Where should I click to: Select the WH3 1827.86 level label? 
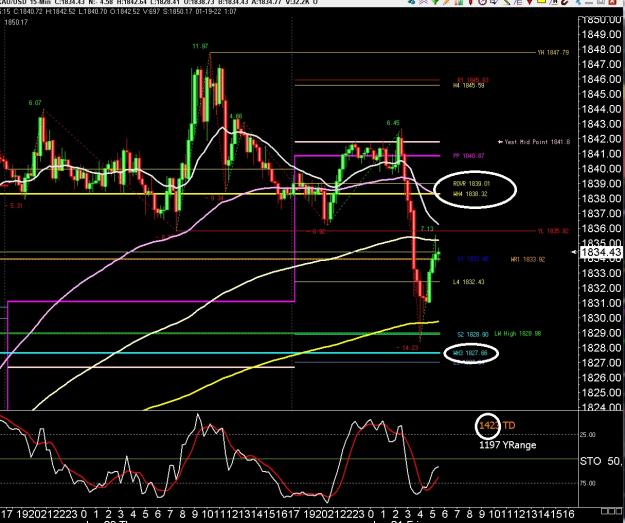click(x=471, y=353)
